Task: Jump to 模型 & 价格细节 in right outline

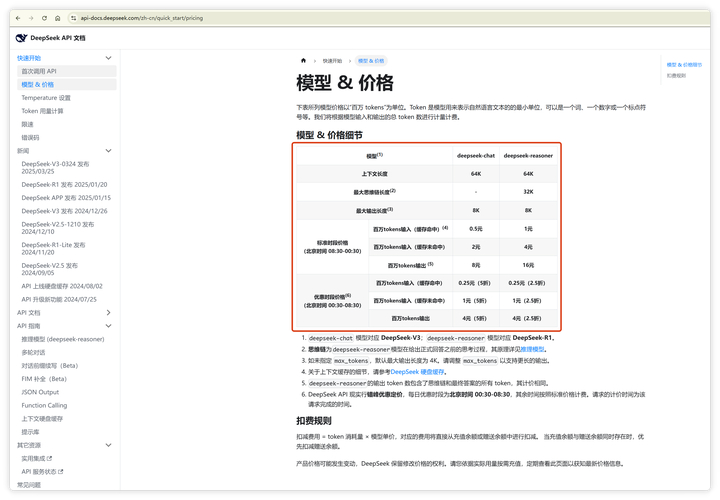Action: 684,65
